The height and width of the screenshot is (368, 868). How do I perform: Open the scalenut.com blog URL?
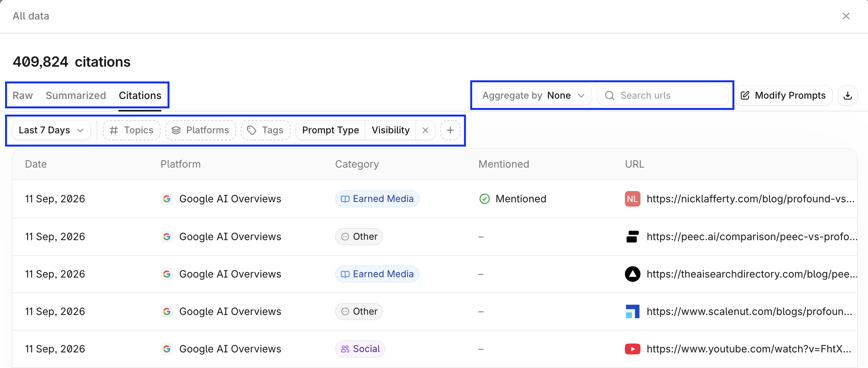click(749, 311)
